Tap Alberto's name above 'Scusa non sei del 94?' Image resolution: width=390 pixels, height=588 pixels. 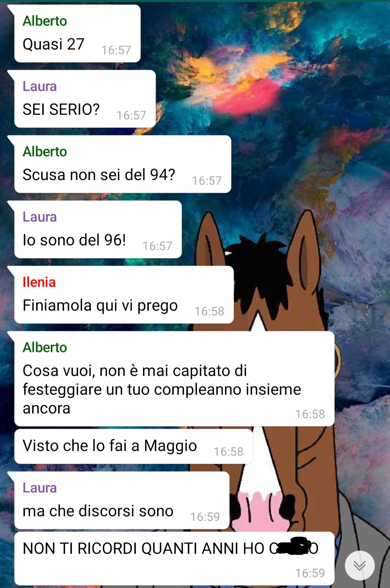coord(45,152)
